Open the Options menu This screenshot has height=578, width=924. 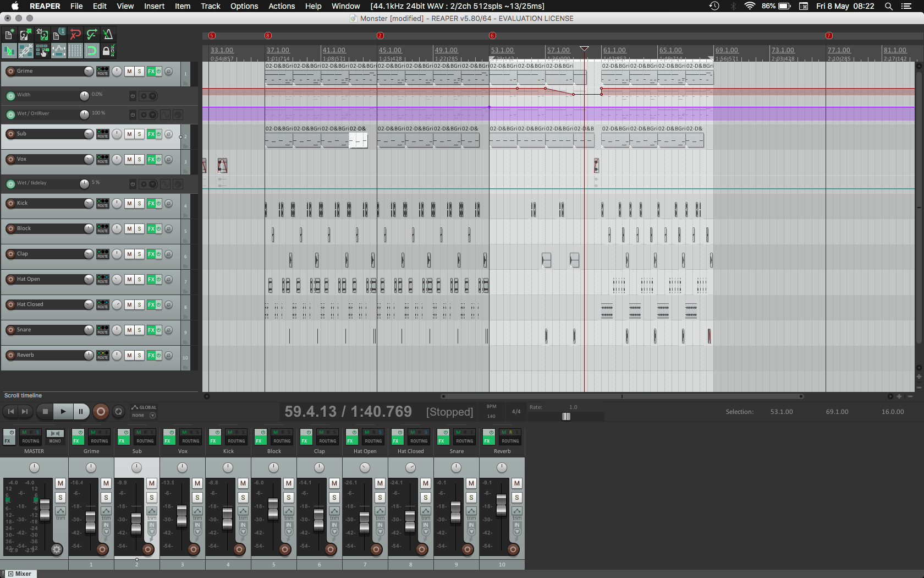(244, 6)
